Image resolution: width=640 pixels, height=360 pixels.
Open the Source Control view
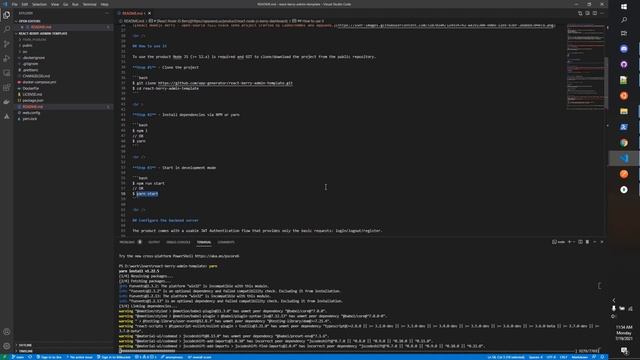[x=7, y=44]
